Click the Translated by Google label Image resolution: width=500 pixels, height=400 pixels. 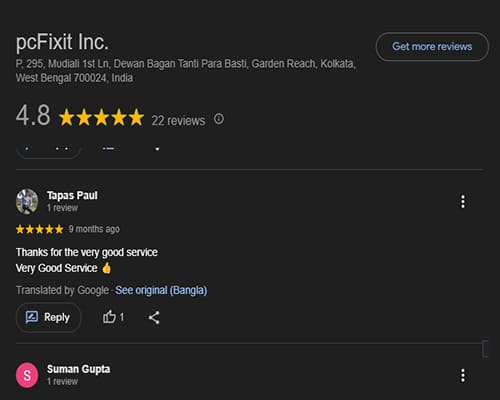62,290
